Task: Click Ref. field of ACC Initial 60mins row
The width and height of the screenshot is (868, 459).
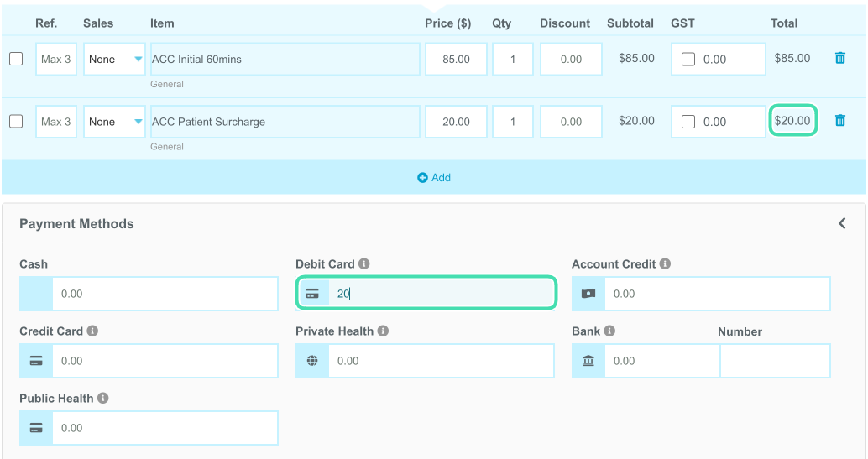Action: [x=56, y=60]
